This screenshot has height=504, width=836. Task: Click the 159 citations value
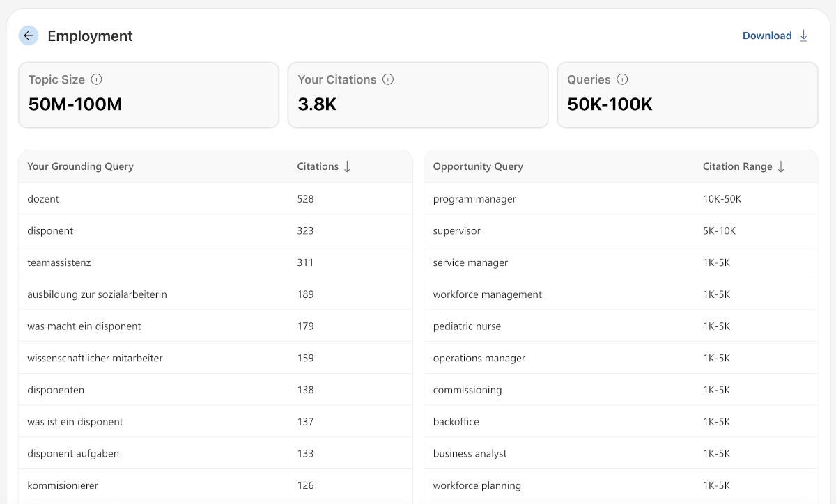[x=306, y=358]
